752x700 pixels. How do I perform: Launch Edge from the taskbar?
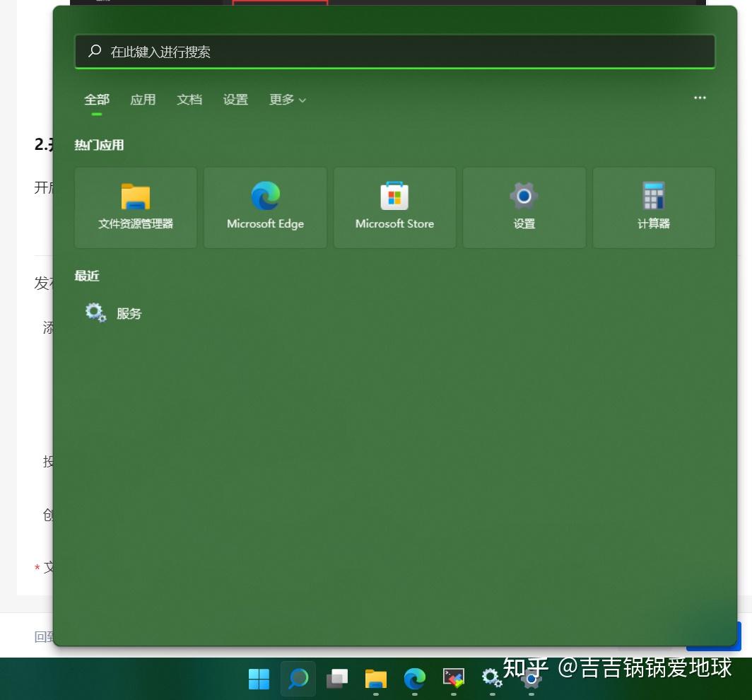click(x=415, y=679)
